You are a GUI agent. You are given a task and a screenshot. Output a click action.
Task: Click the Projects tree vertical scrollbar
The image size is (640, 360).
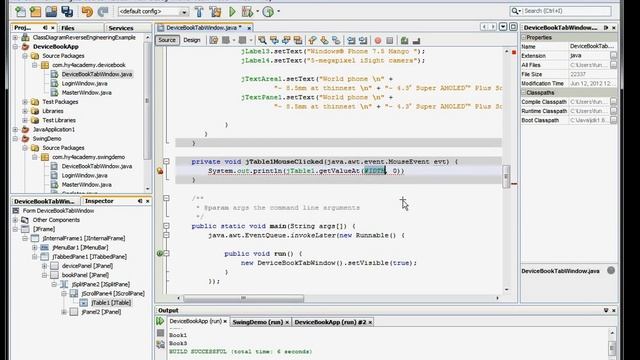tap(147, 100)
